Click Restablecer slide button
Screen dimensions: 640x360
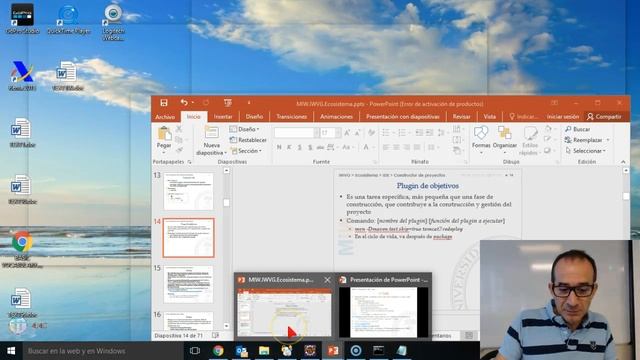point(248,140)
